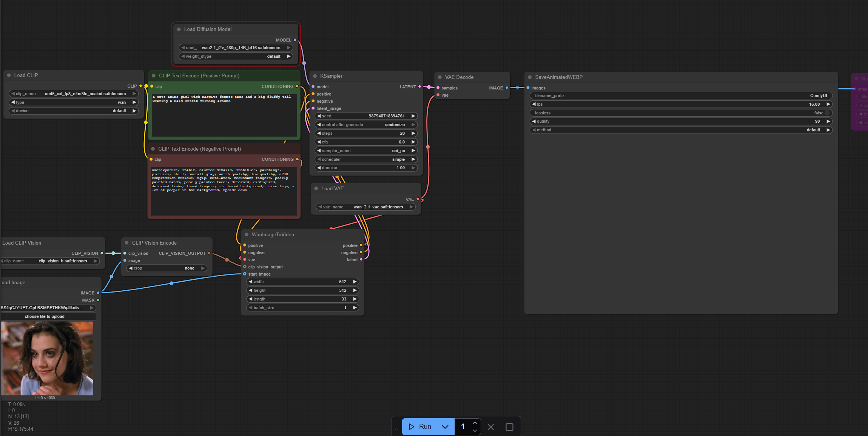Click the positive prompt text box
This screenshot has height=436, width=868.
coord(224,115)
